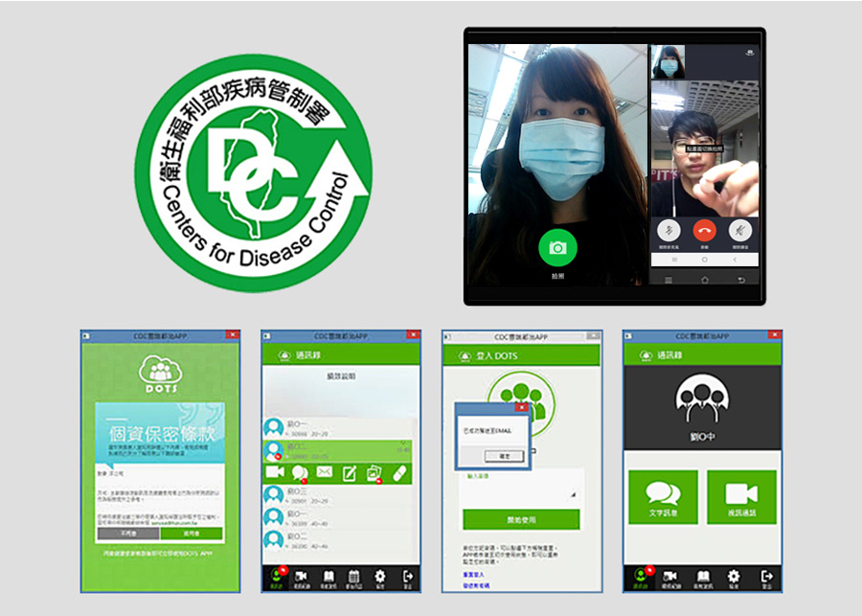Click 劉O中 profile avatar icon

tap(702, 399)
